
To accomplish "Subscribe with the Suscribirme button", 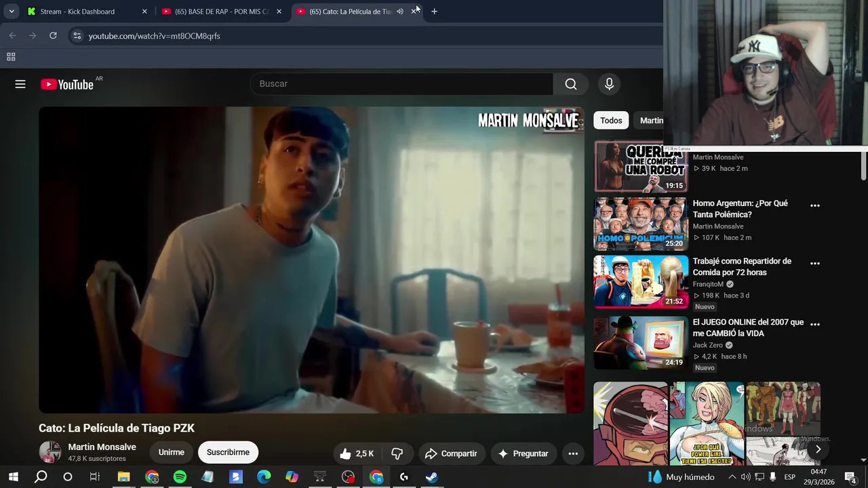I will tap(228, 452).
